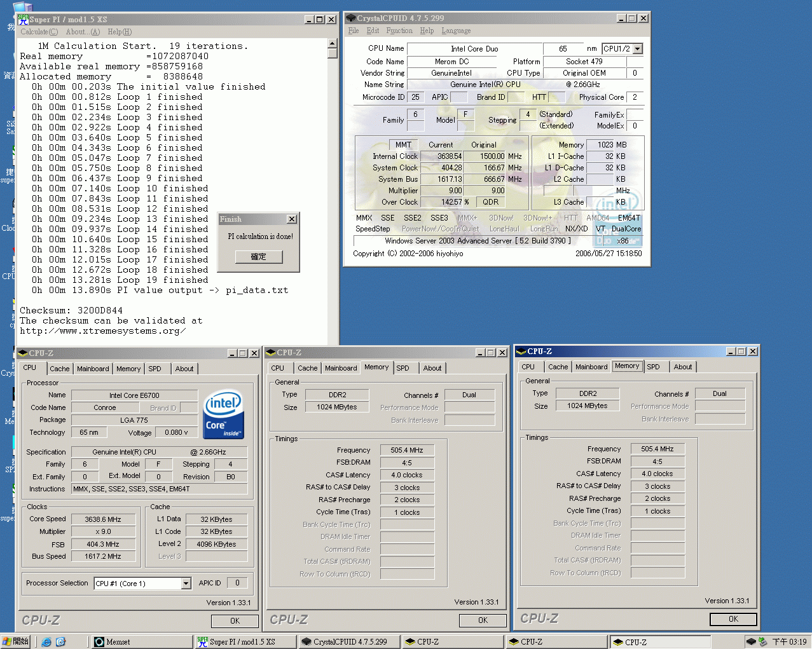Launch Internet Explorer from the quick launch bar
This screenshot has height=649, width=812.
46,642
